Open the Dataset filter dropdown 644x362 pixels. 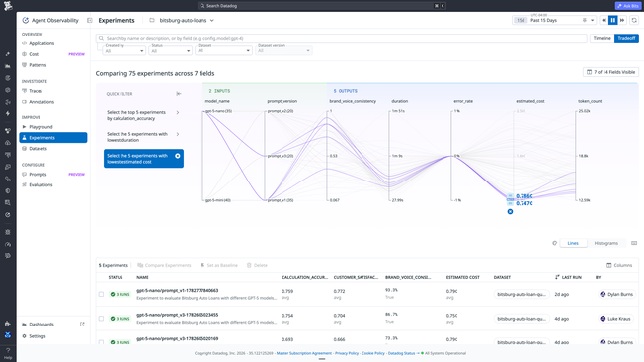[x=223, y=50]
